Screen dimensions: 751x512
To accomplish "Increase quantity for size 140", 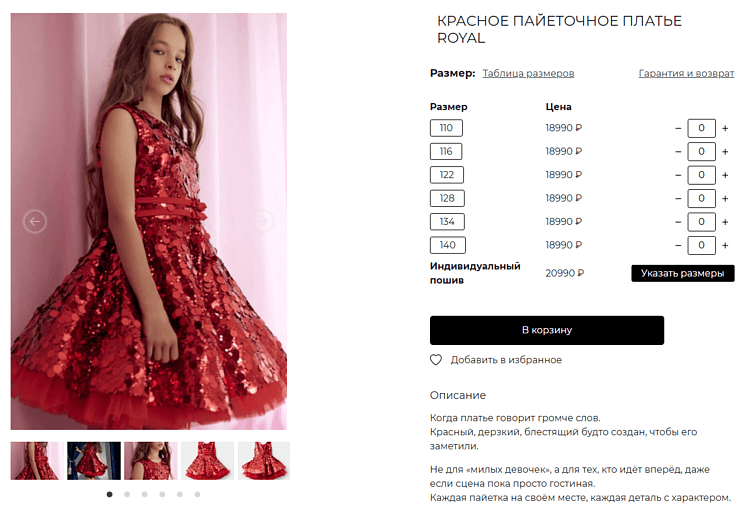I will click(725, 245).
